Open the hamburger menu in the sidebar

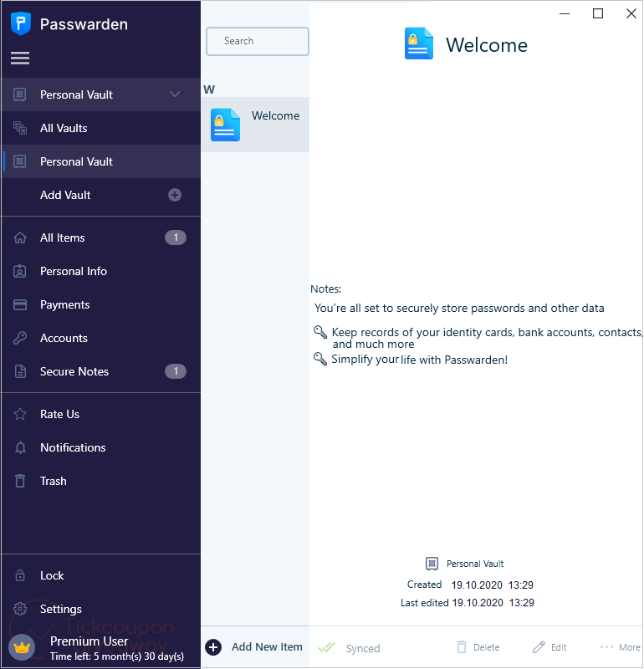(20, 58)
